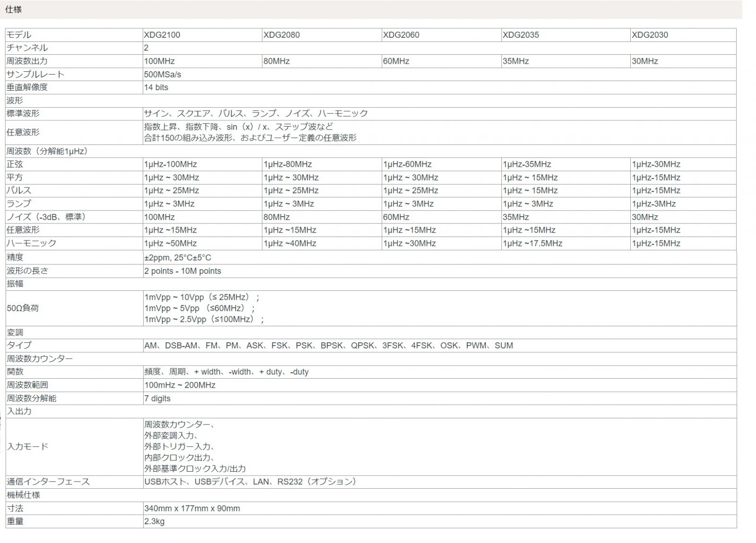Click the 1μHz ~17.5MHz harmonic cell

[533, 244]
